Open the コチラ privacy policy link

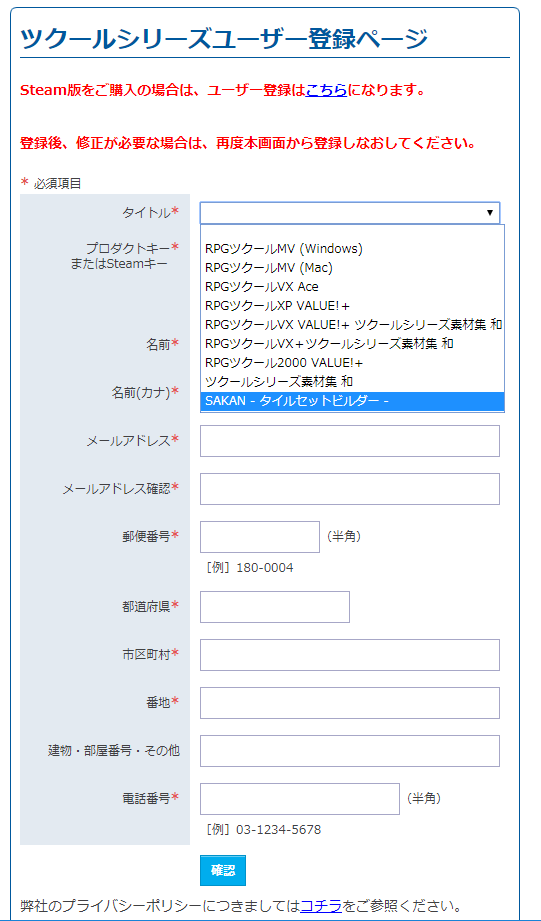pyautogui.click(x=321, y=905)
